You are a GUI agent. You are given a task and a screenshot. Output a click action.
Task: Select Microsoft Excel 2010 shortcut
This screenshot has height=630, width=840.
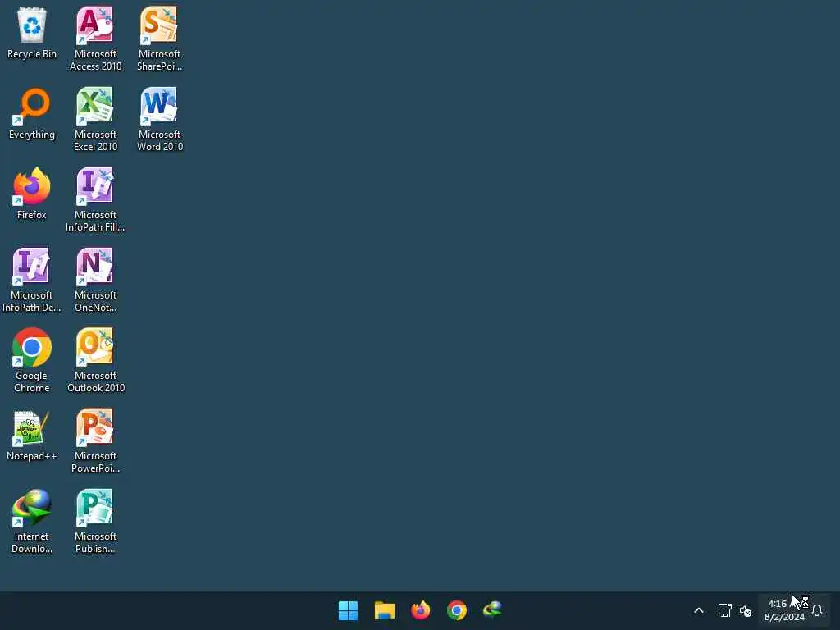click(95, 119)
